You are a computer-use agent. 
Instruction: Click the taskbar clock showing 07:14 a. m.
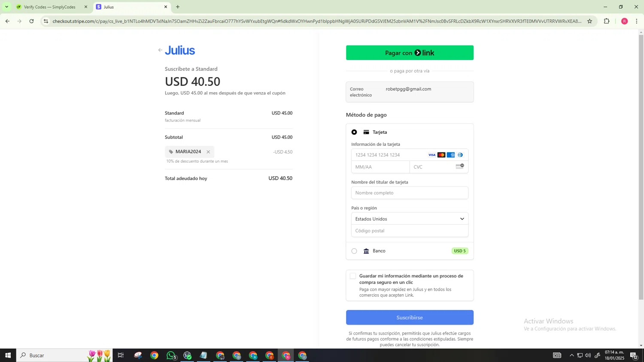tap(614, 355)
